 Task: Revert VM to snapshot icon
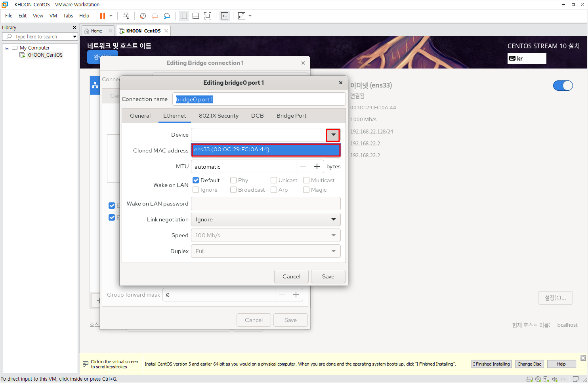[155, 16]
